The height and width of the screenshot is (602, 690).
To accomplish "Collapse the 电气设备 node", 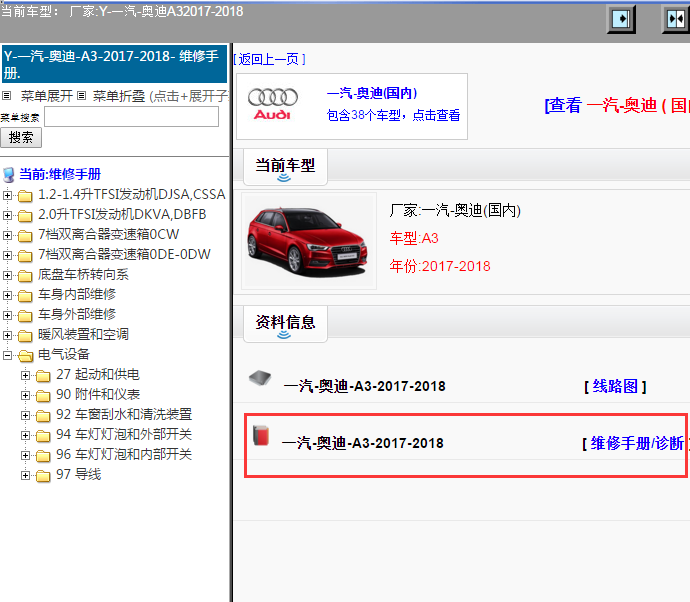I will click(x=7, y=355).
